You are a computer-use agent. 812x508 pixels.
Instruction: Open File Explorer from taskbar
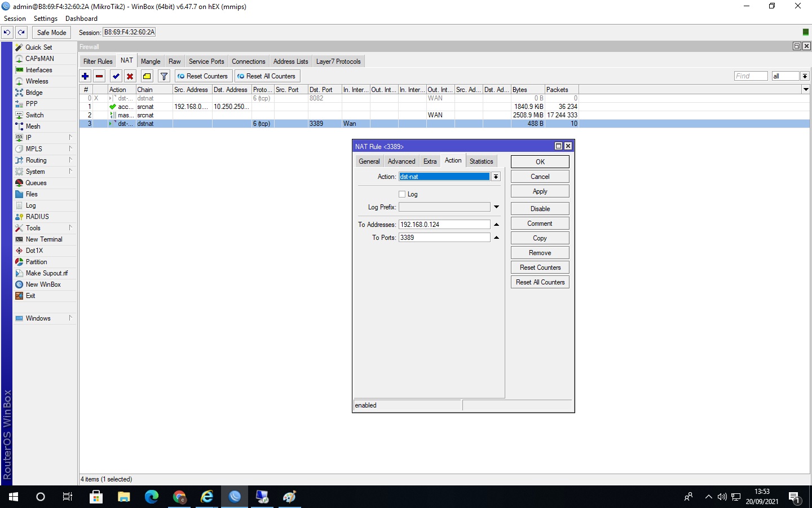click(123, 497)
